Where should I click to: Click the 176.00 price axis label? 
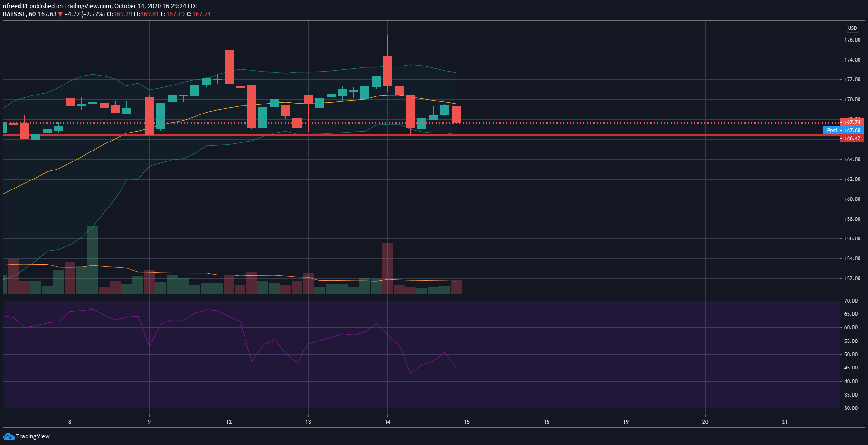(852, 40)
